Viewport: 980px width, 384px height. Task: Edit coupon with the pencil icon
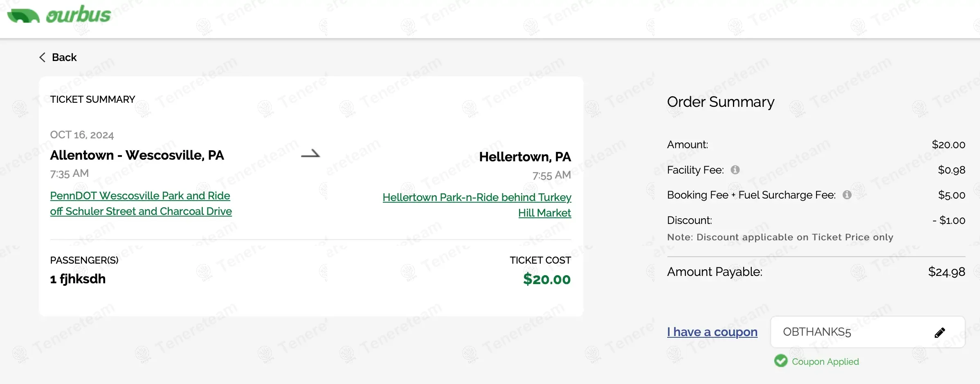(x=940, y=332)
